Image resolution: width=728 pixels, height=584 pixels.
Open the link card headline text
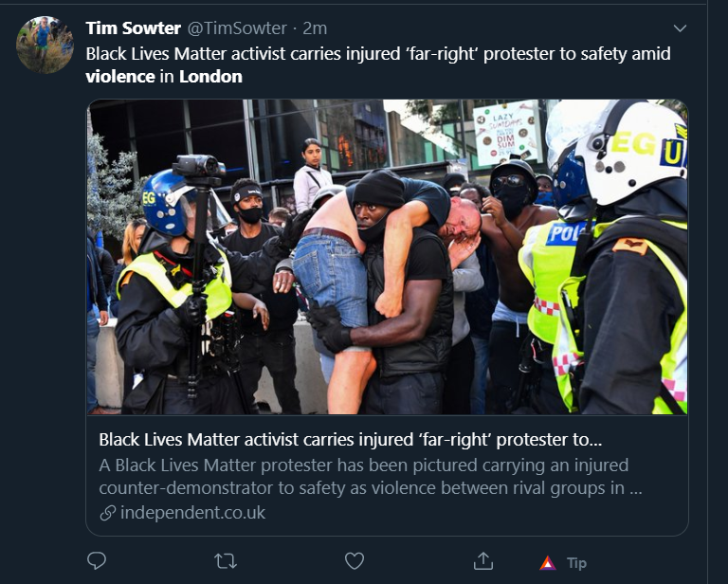[351, 440]
